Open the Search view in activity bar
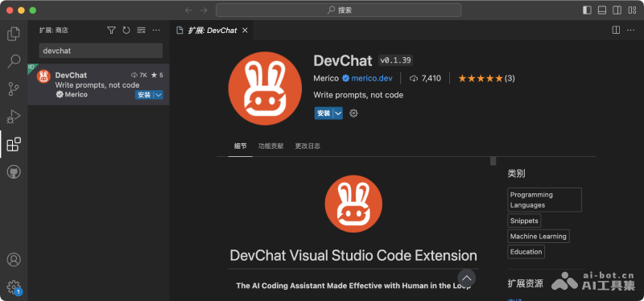 [x=14, y=62]
